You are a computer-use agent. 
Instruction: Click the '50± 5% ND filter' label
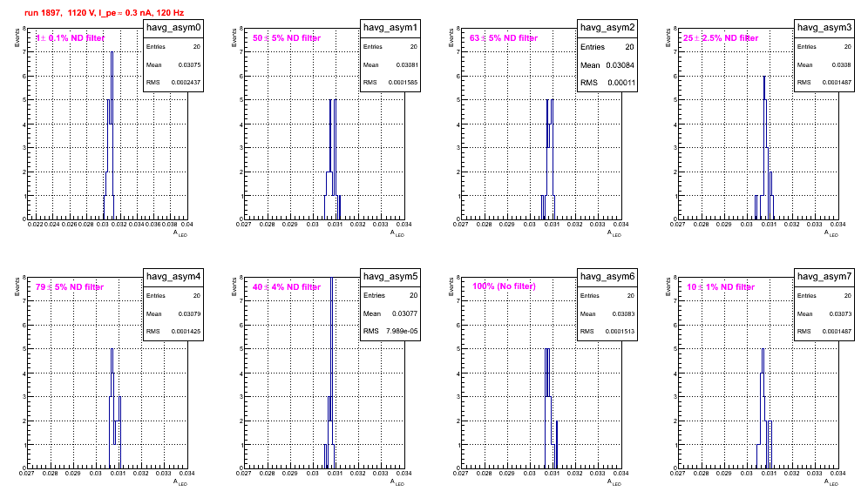287,38
